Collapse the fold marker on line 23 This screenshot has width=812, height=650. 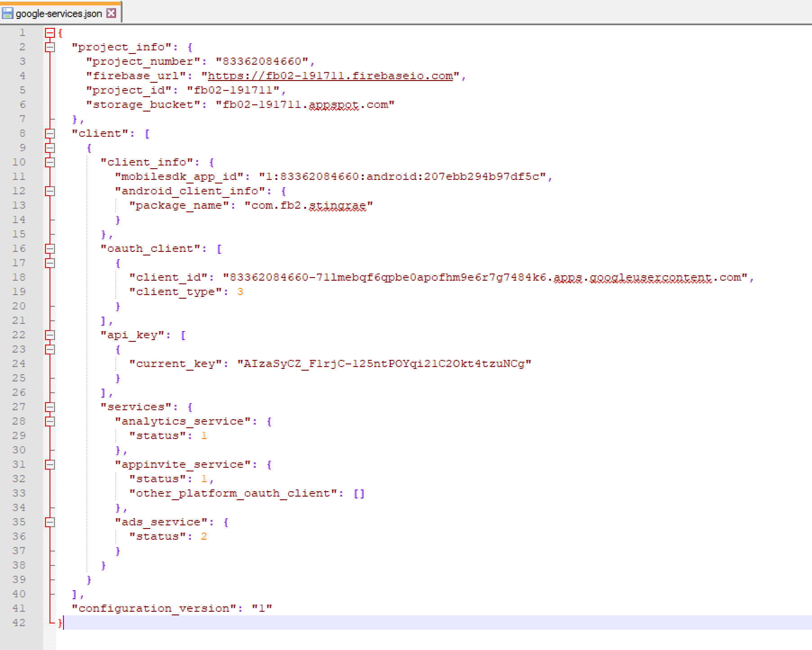pyautogui.click(x=50, y=350)
